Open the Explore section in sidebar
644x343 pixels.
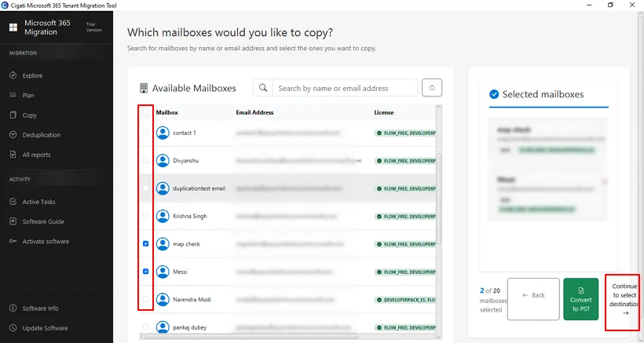click(32, 75)
